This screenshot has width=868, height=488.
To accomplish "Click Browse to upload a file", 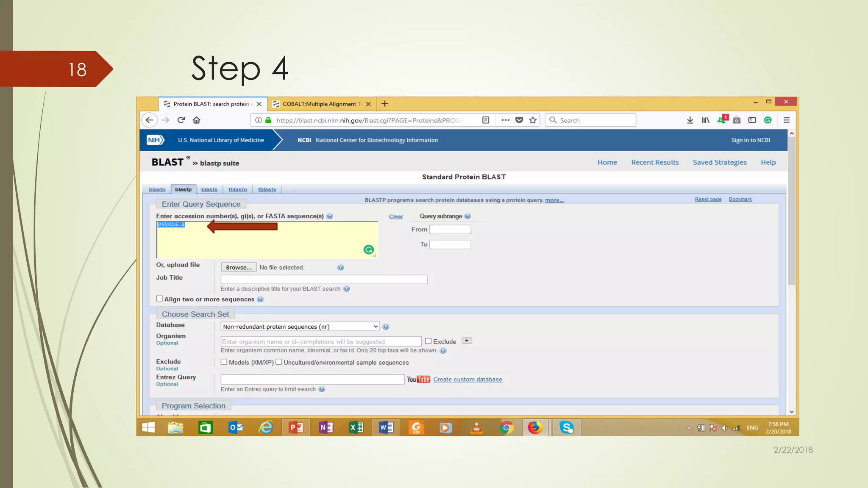I will [x=239, y=267].
